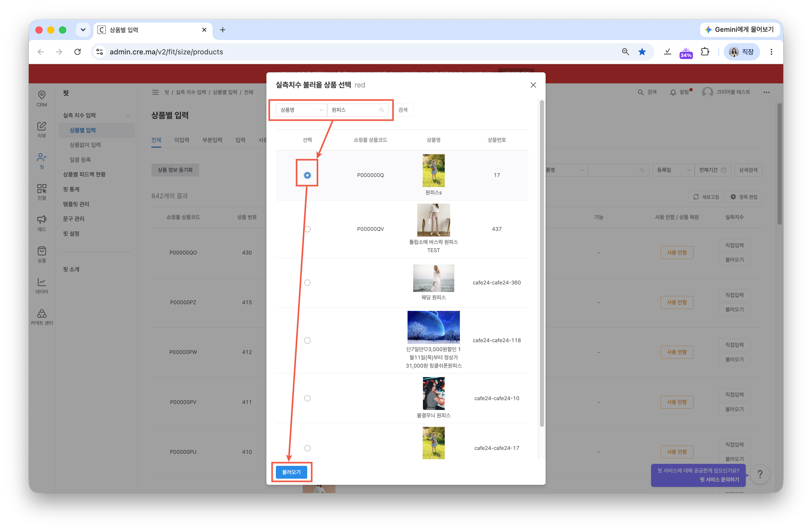Open the Chrome tab list dropdown arrow
Image resolution: width=812 pixels, height=531 pixels.
tap(83, 30)
